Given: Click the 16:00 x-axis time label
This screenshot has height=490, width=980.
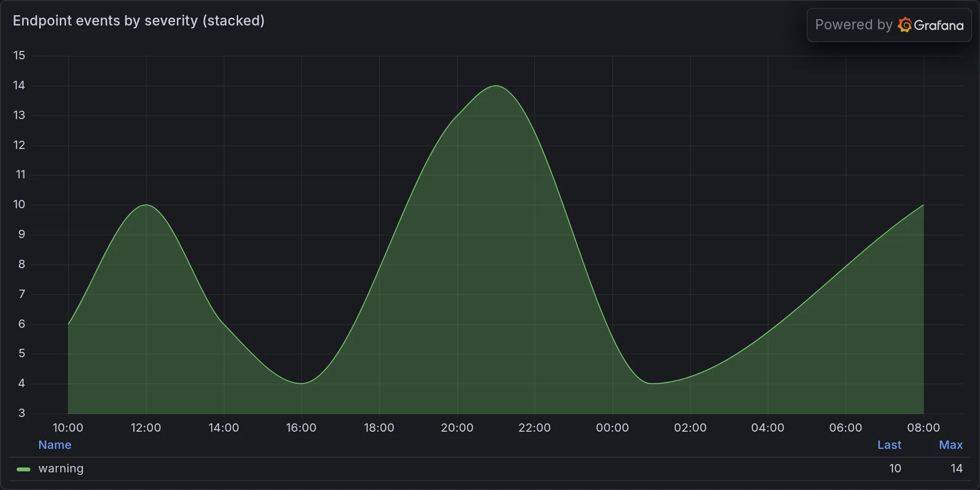Looking at the screenshot, I should pyautogui.click(x=301, y=428).
